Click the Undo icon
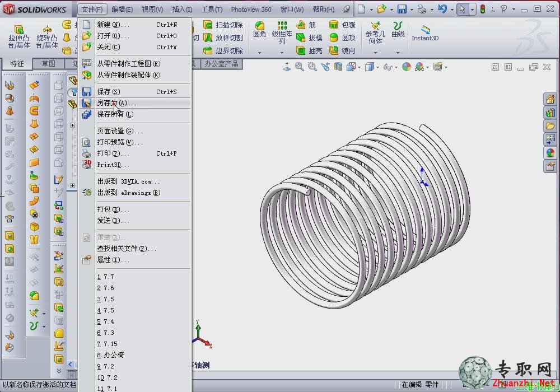 click(x=442, y=10)
